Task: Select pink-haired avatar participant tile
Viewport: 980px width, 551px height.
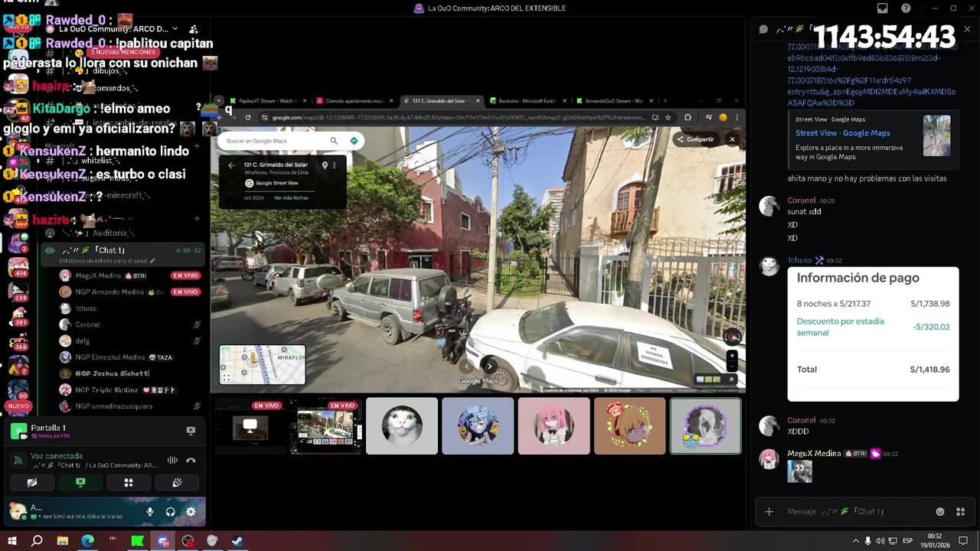Action: pyautogui.click(x=554, y=426)
